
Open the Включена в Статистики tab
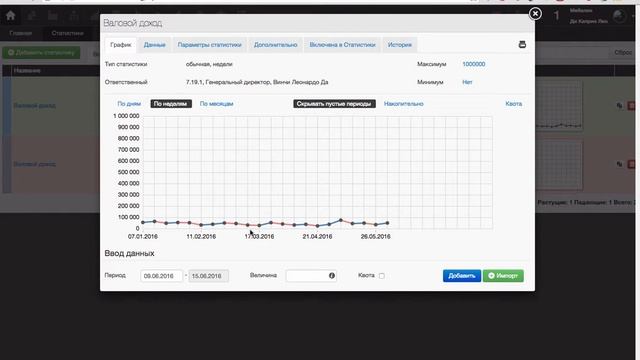point(342,45)
